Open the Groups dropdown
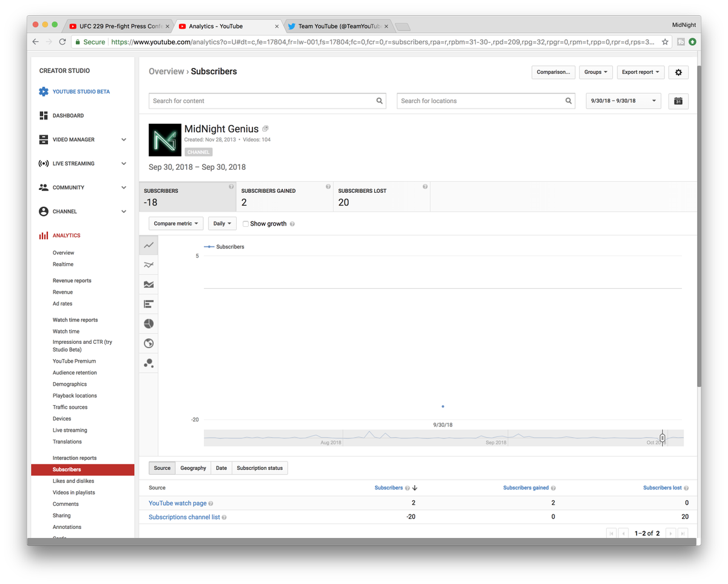The image size is (728, 584). (x=596, y=72)
